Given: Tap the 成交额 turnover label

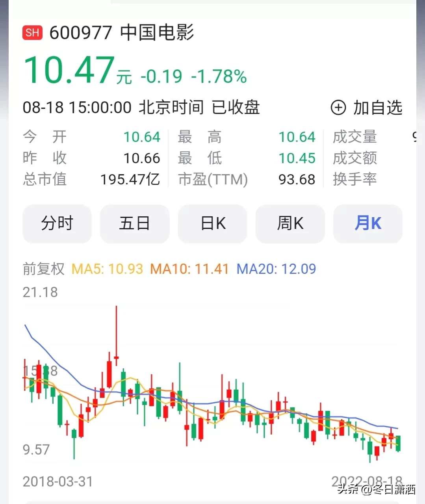Looking at the screenshot, I should [x=355, y=158].
